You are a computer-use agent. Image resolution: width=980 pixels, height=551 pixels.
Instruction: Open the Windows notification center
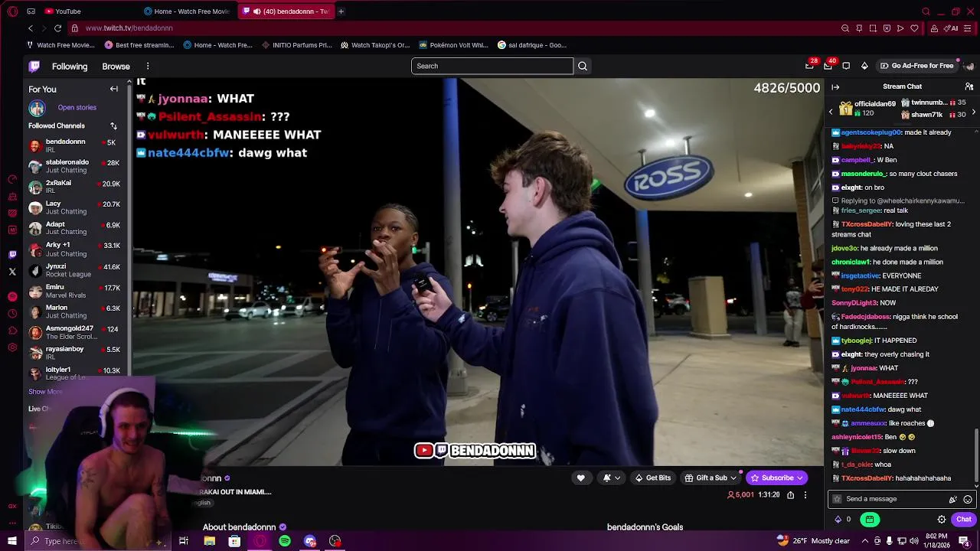(964, 541)
